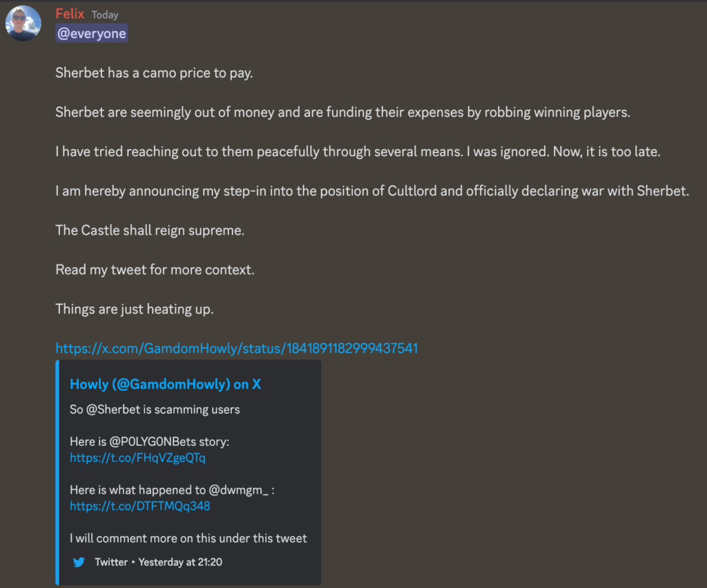Click 'Read my tweet for more context' line
This screenshot has width=707, height=588.
click(x=155, y=270)
